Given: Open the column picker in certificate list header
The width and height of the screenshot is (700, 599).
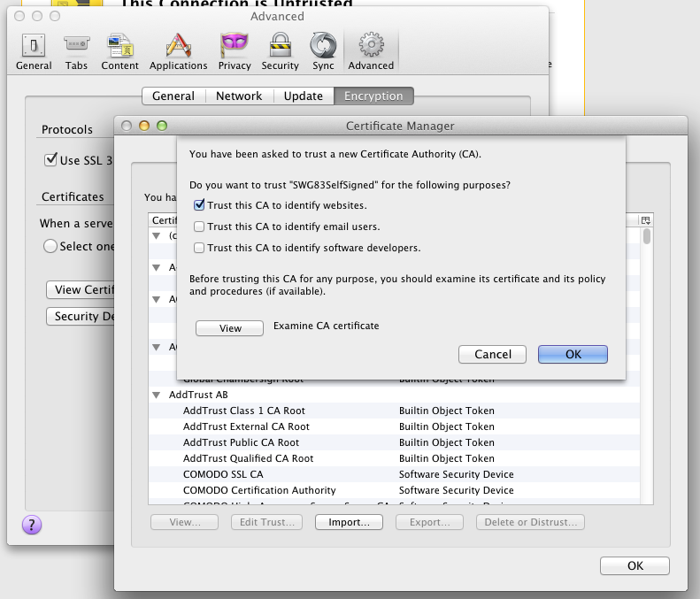Looking at the screenshot, I should coord(646,220).
